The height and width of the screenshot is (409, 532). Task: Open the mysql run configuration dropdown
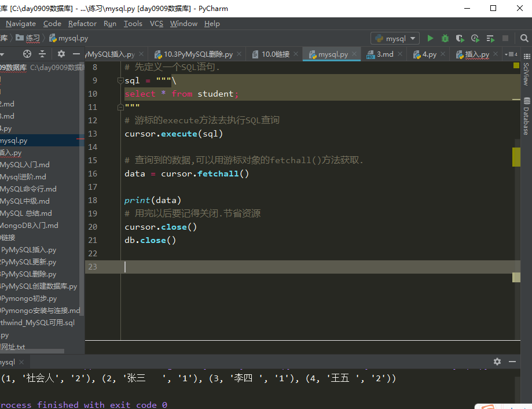click(x=395, y=38)
